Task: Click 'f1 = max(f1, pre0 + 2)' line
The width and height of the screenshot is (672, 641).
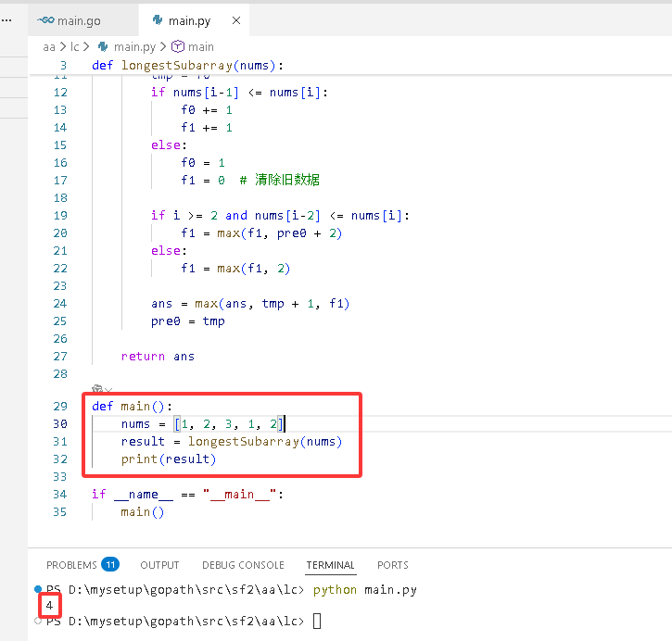Action: point(261,233)
